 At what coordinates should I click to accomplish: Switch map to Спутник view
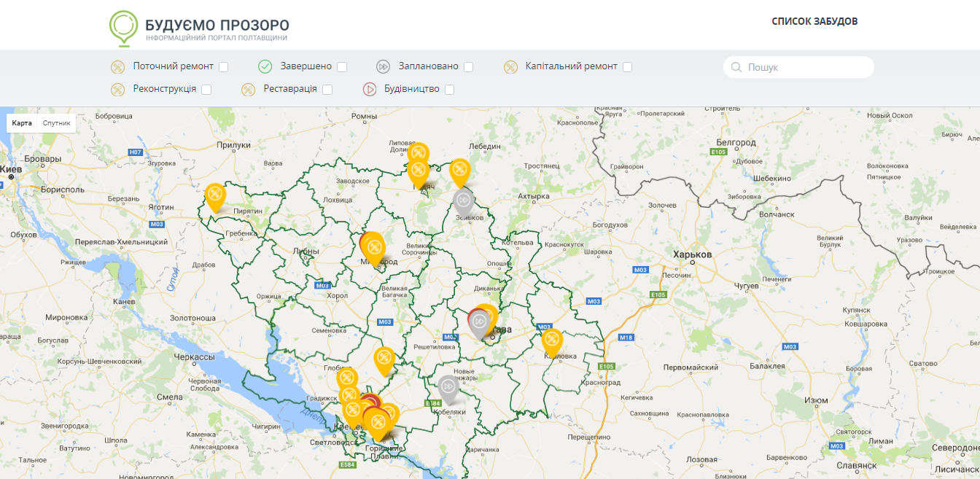pyautogui.click(x=57, y=123)
